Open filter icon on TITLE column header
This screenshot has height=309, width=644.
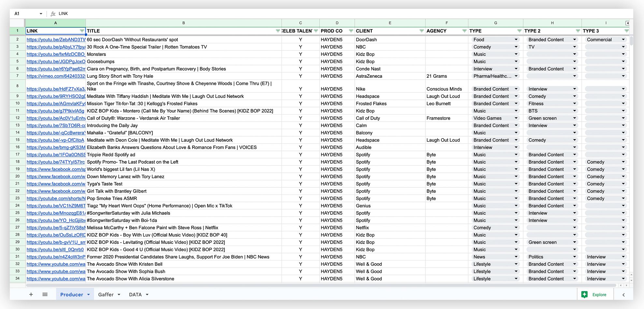click(x=278, y=31)
